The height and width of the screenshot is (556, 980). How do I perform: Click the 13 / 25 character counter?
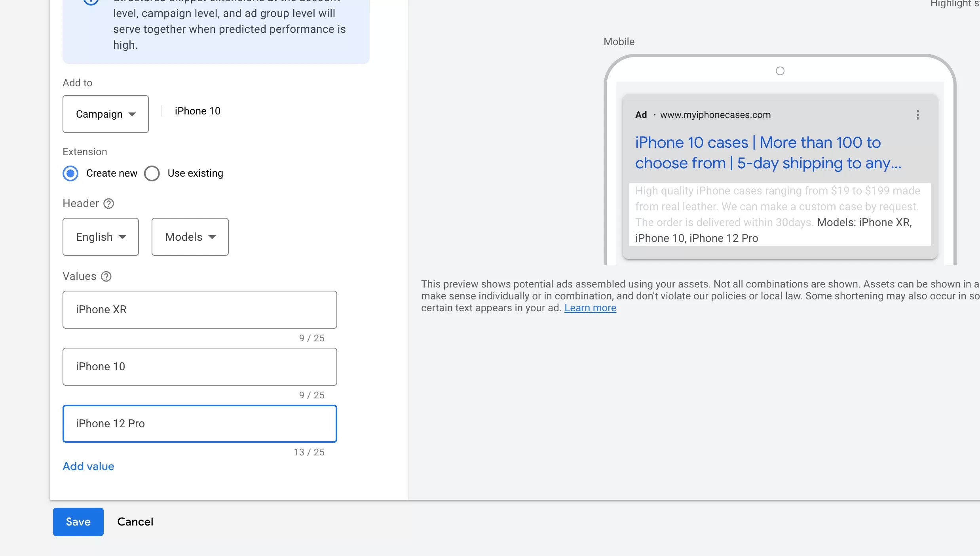pyautogui.click(x=309, y=452)
